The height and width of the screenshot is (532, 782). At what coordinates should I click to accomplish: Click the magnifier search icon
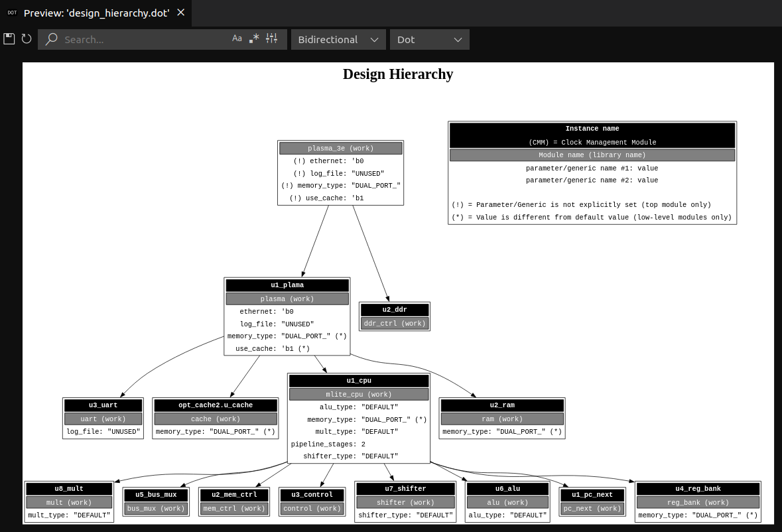(51, 39)
